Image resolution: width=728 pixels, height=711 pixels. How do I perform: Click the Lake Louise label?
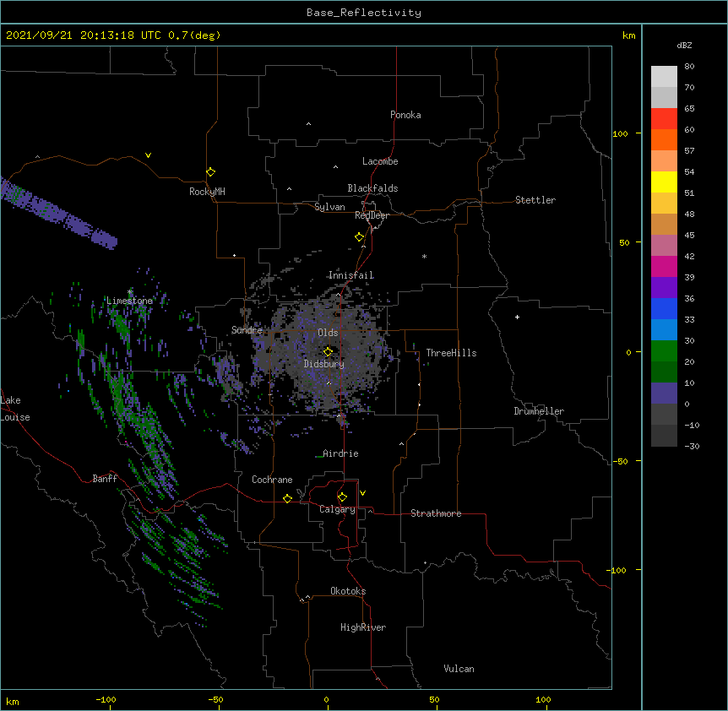click(15, 409)
